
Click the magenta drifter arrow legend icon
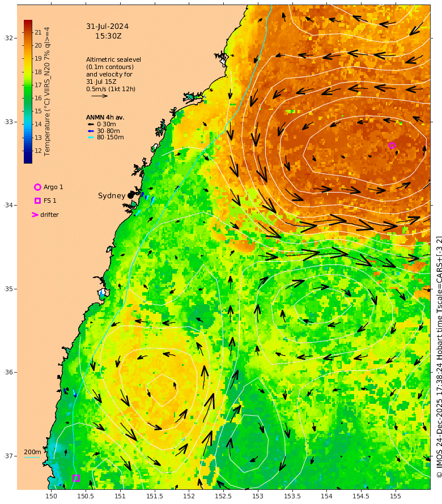(x=35, y=215)
